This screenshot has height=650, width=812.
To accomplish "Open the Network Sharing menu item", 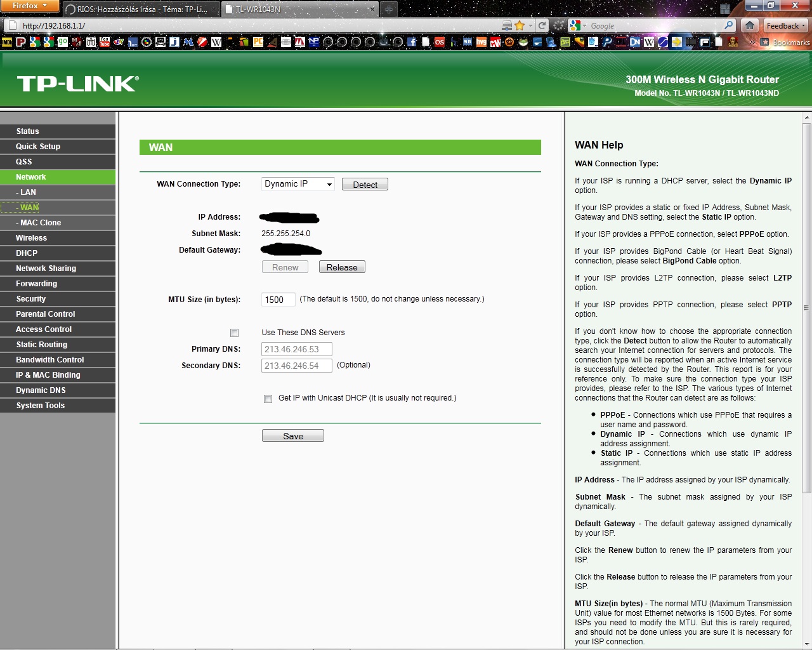I will point(58,269).
